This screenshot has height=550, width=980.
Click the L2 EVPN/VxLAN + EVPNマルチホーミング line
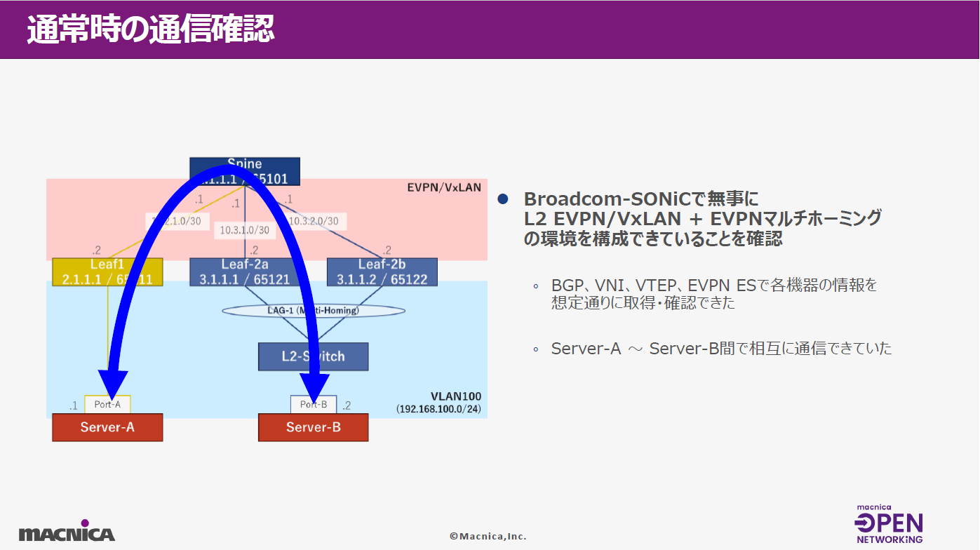point(702,218)
